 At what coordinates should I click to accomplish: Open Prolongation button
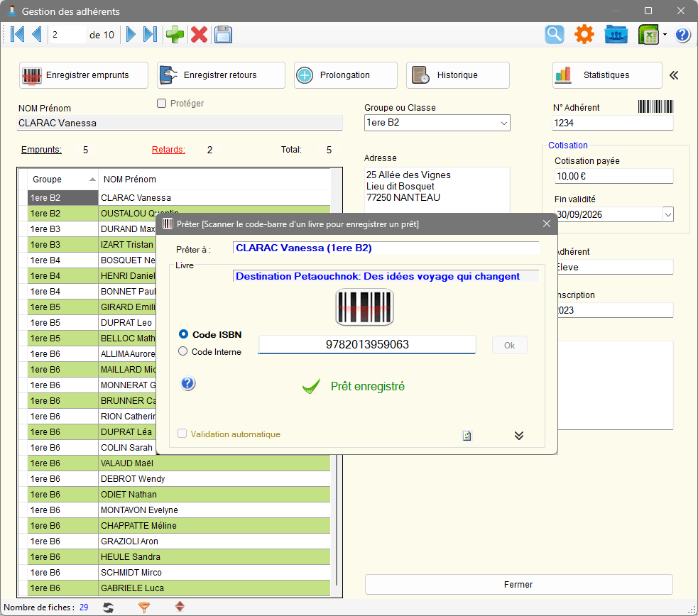click(345, 75)
